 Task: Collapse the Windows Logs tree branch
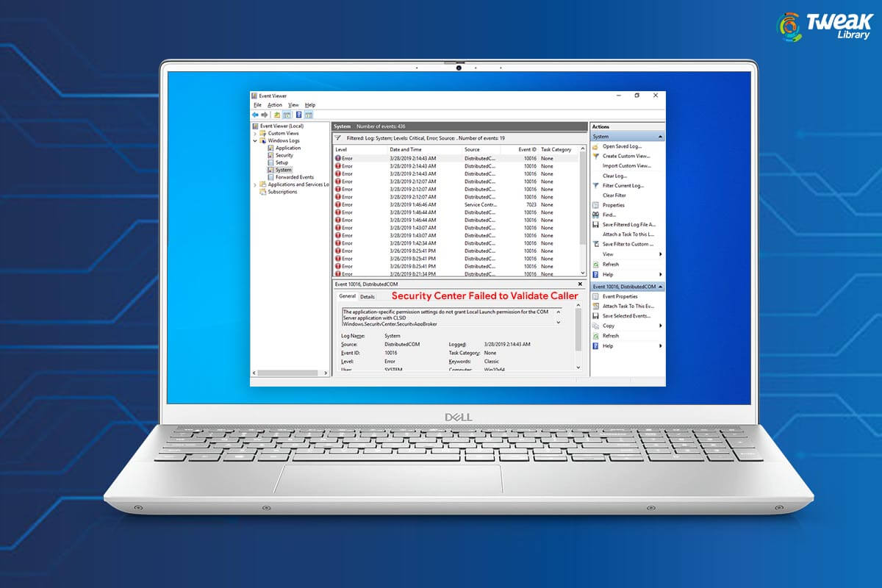click(x=254, y=140)
